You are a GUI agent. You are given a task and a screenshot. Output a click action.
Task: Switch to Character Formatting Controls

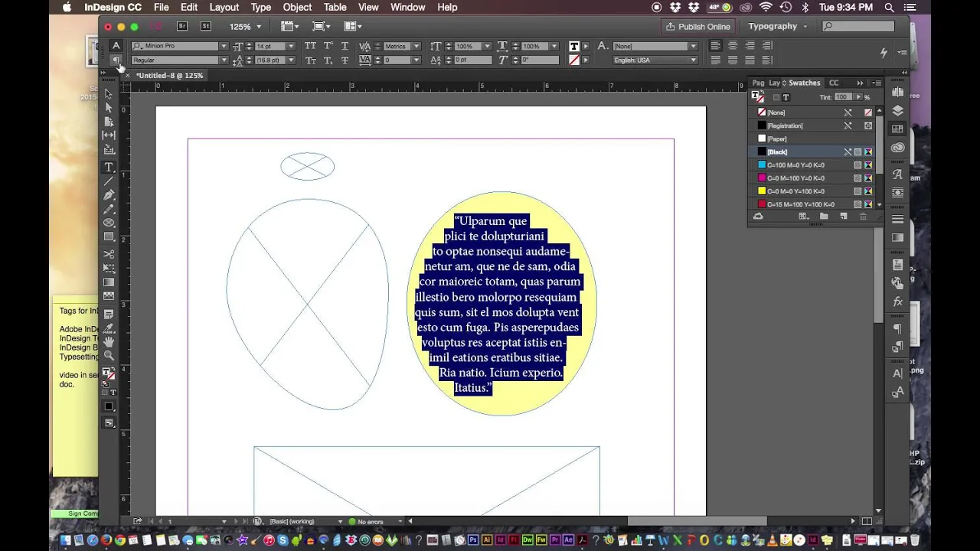pyautogui.click(x=116, y=46)
